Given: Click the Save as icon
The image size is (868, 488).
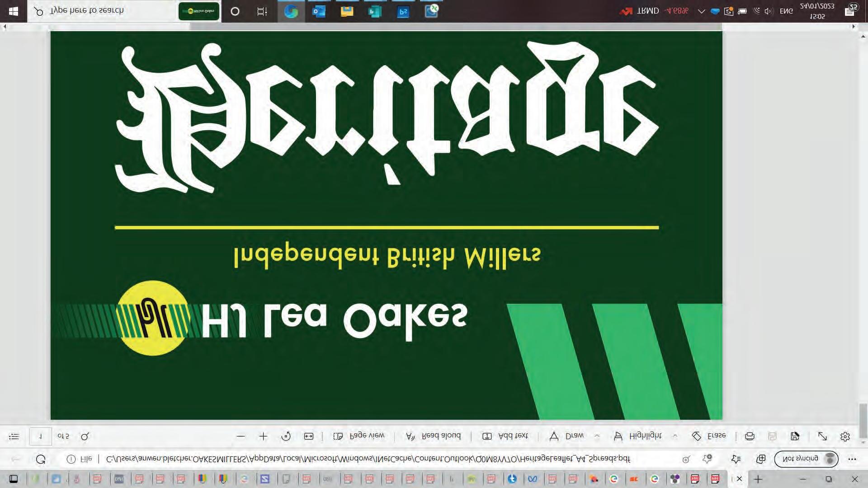Looking at the screenshot, I should pos(795,436).
